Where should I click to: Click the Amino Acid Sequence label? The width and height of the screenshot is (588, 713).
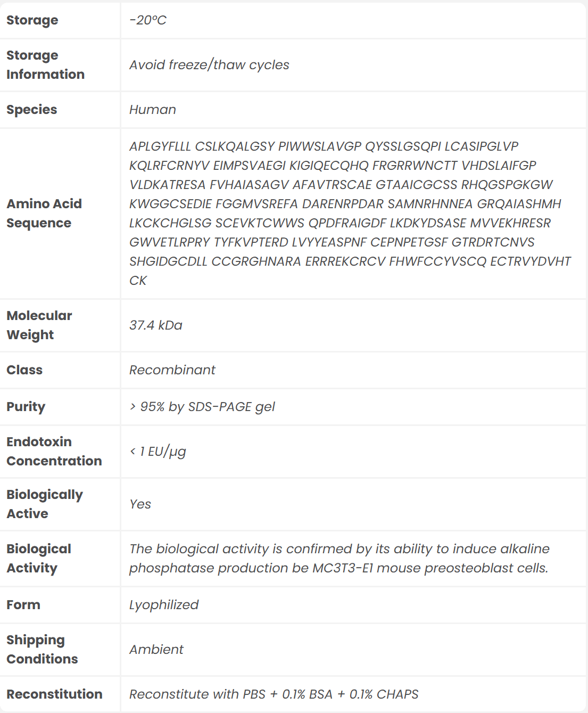(x=44, y=214)
